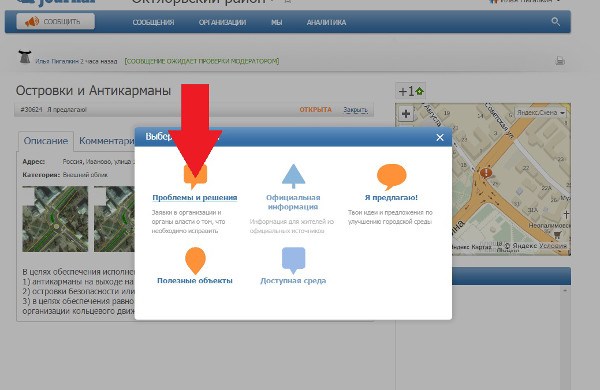600x390 pixels.
Task: Open the Яндекс.Схема map type dropdown
Action: point(541,113)
